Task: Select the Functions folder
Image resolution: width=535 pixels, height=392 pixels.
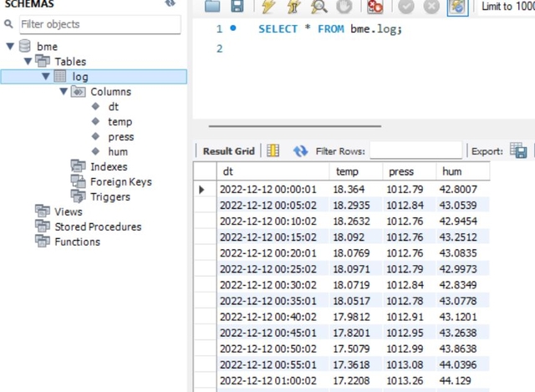Action: click(x=78, y=242)
